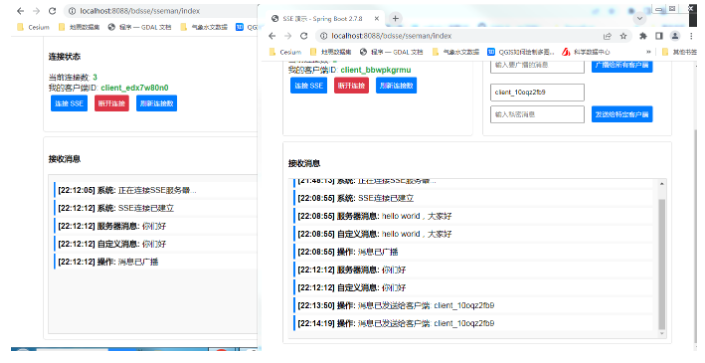Image resolution: width=705 pixels, height=363 pixels.
Task: Expand the hidden bookmarks chevron in the front window
Action: click(648, 52)
